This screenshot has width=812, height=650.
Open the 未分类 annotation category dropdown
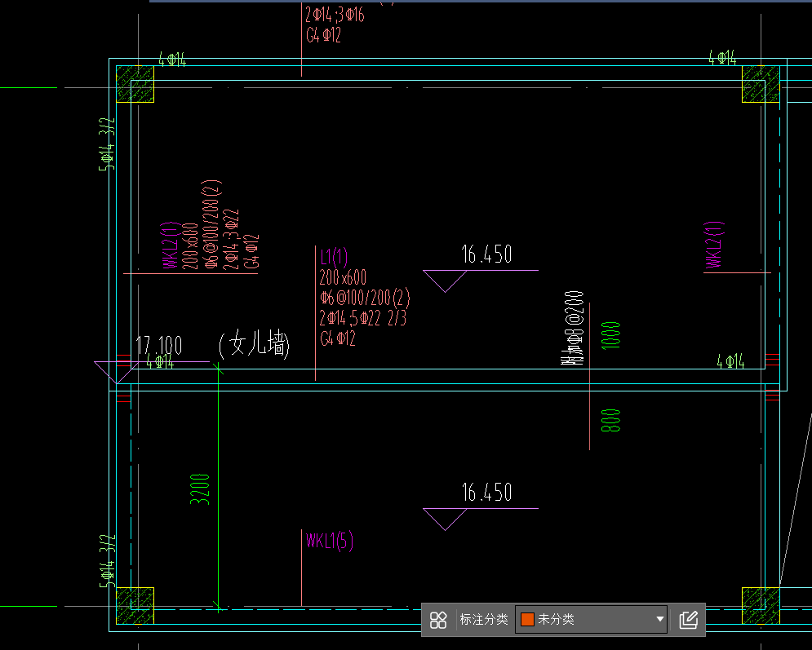click(x=591, y=620)
